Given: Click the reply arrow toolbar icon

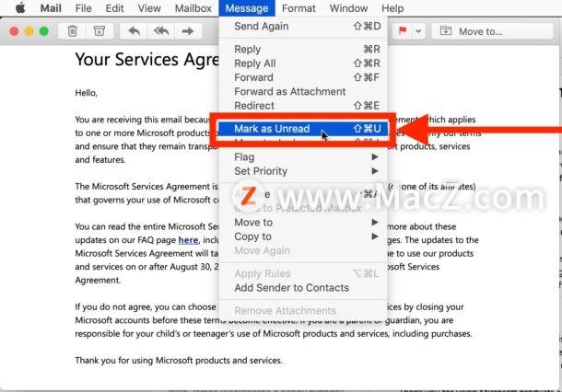Looking at the screenshot, I should [x=134, y=31].
